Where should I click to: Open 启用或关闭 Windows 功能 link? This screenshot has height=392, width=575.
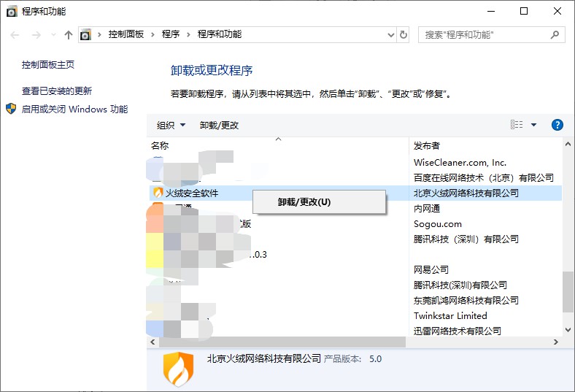pyautogui.click(x=75, y=109)
